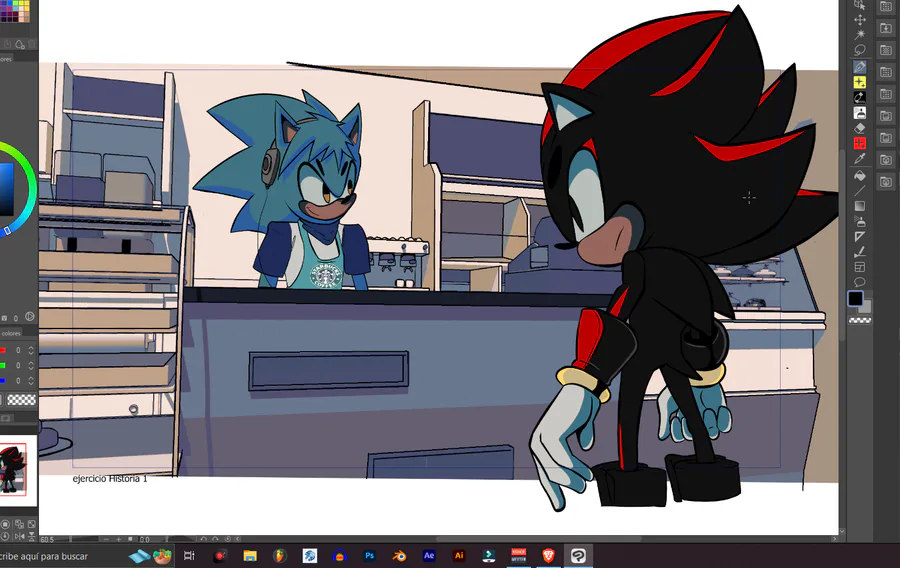Select the Move layer tool

860,20
